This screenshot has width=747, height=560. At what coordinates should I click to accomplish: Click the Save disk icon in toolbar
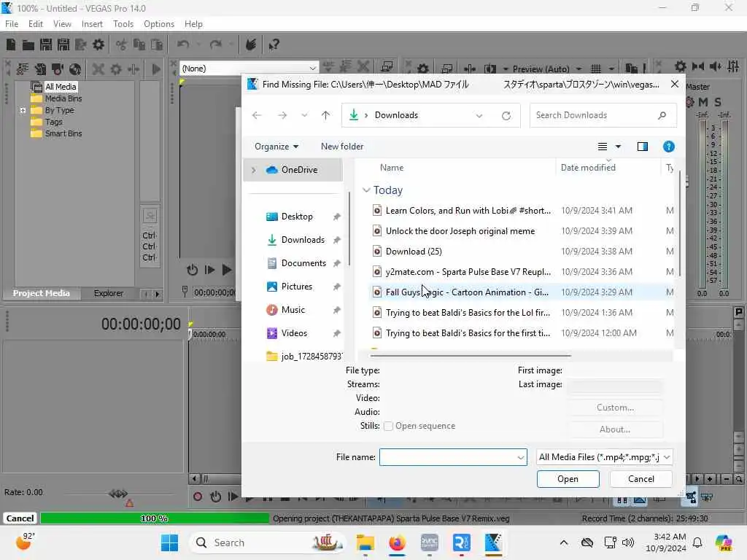pyautogui.click(x=46, y=44)
